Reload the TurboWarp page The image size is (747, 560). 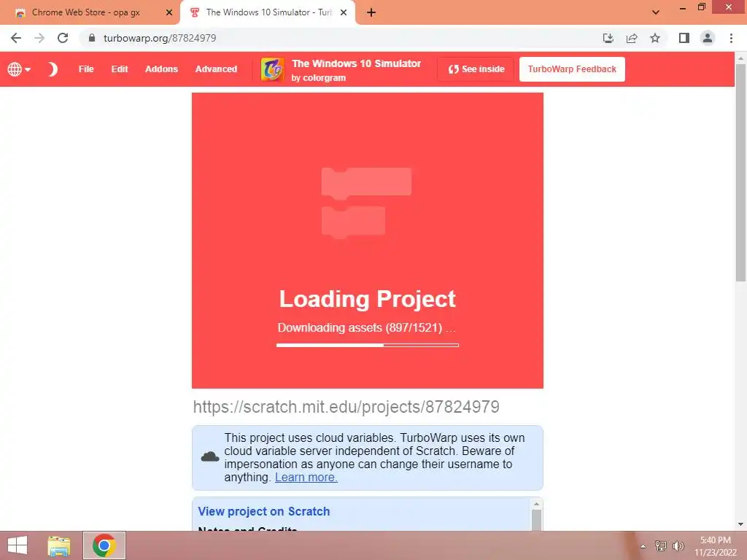(x=63, y=38)
